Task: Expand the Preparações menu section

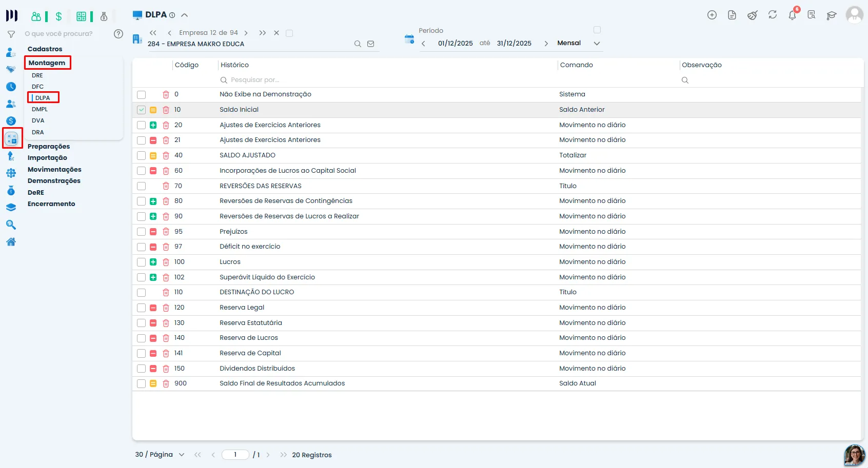Action: pos(49,147)
